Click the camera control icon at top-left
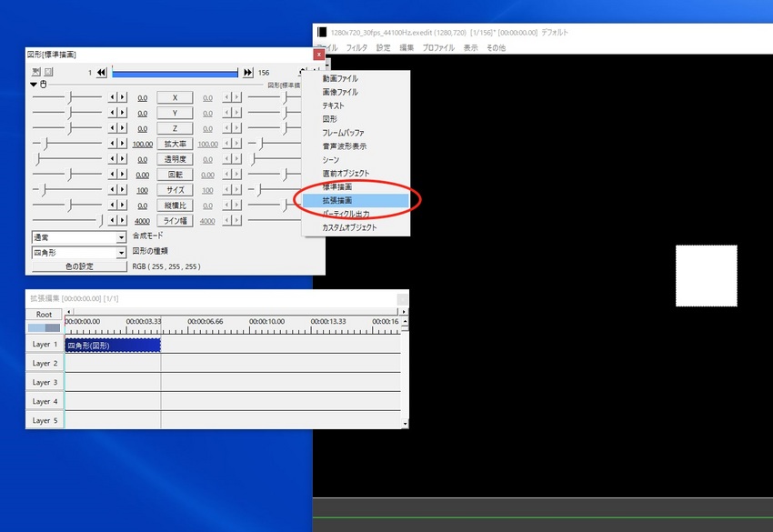The image size is (773, 532). [35, 72]
